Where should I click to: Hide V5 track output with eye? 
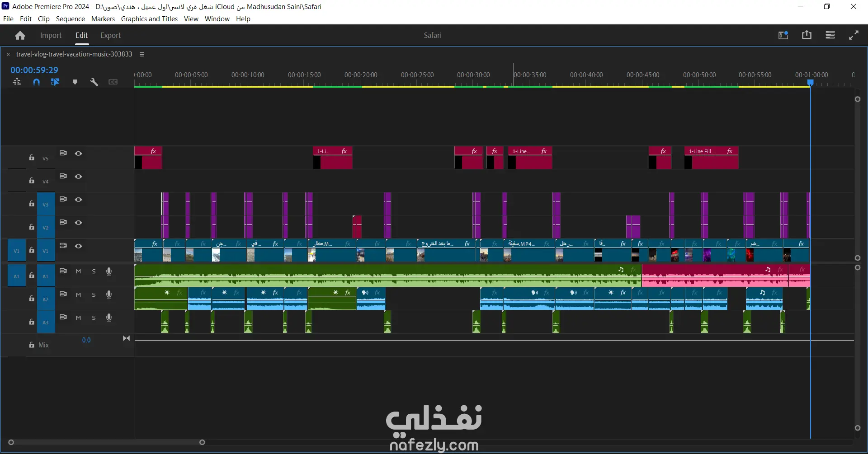pos(78,154)
